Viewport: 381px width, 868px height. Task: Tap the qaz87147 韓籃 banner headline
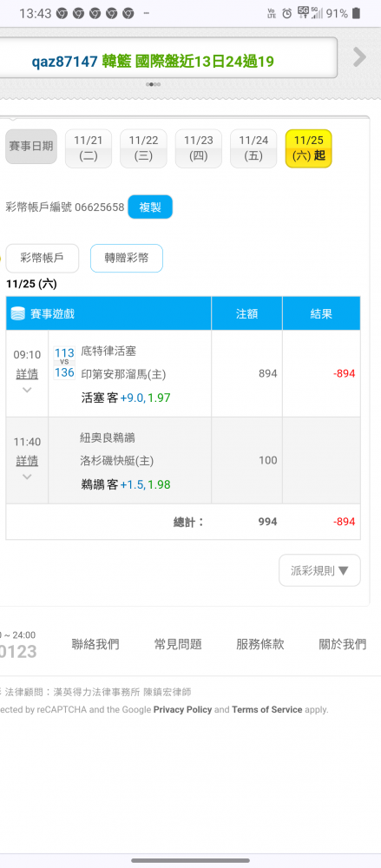pos(153,61)
